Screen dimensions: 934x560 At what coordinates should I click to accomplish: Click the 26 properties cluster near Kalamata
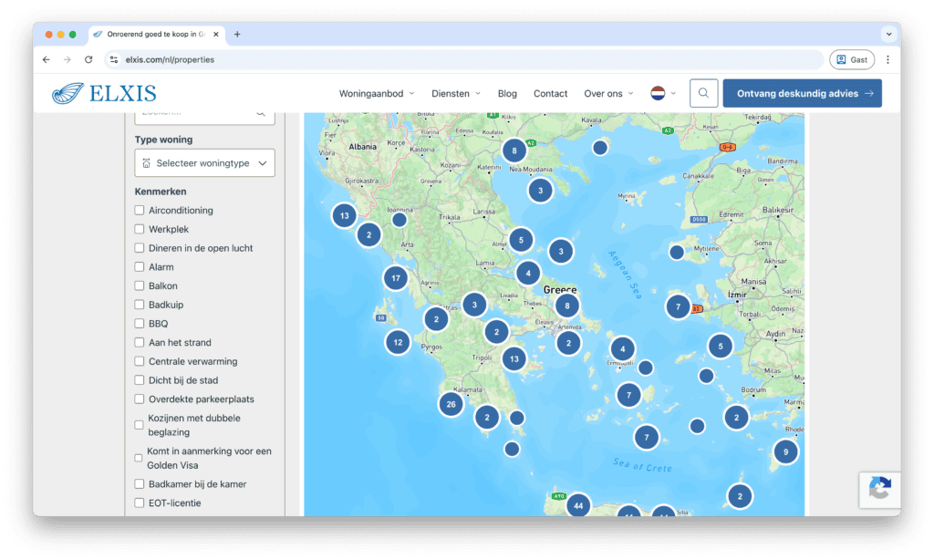450,404
